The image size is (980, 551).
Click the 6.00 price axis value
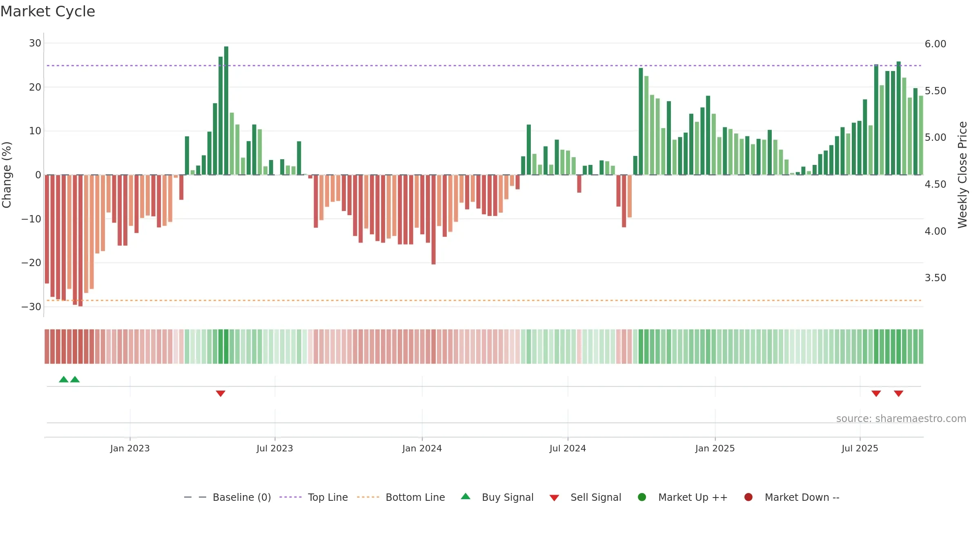[x=935, y=44]
